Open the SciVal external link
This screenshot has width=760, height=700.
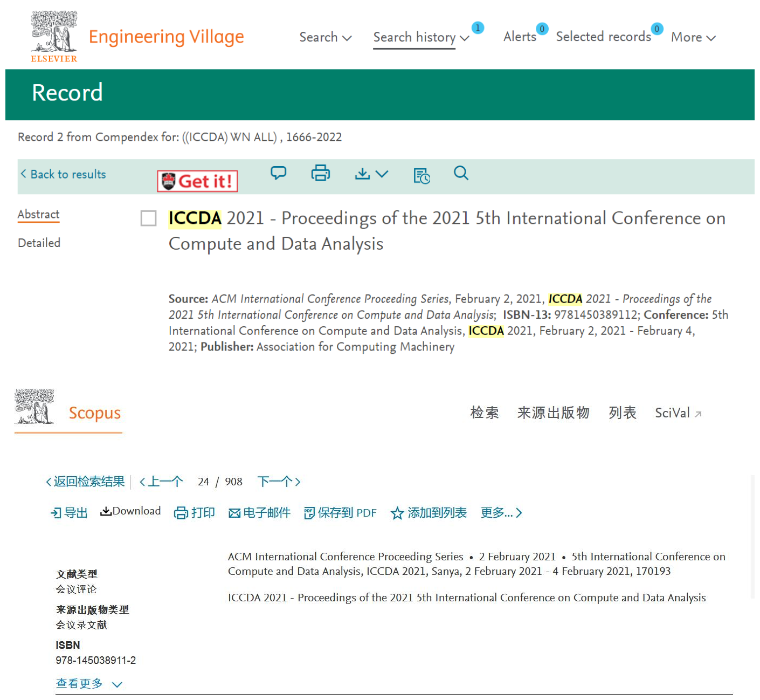[x=678, y=413]
